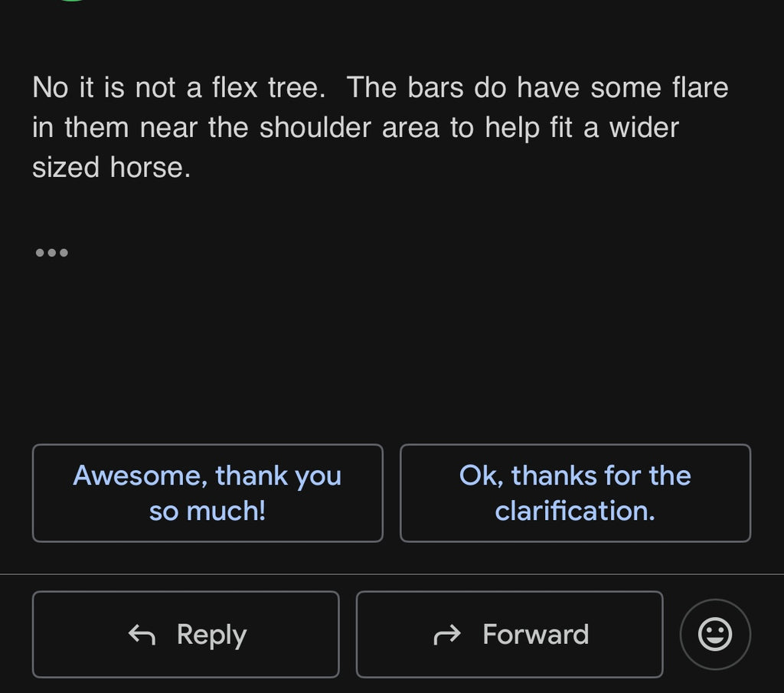Tap the words "wider" in the email body
784x693 pixels.
(644, 128)
